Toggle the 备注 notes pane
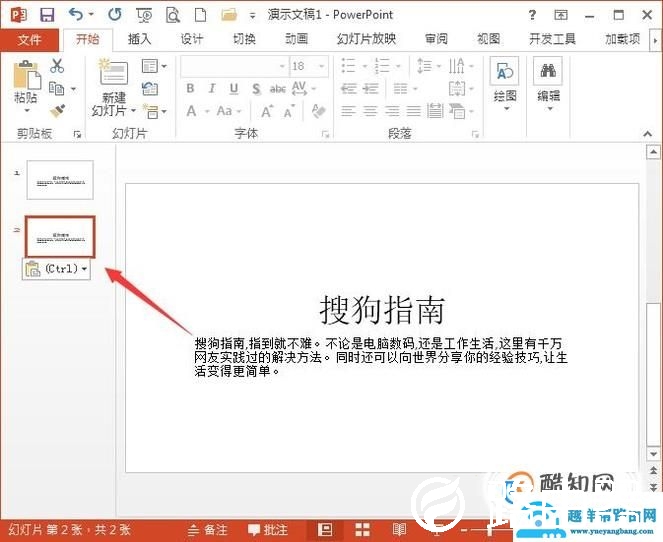 pyautogui.click(x=208, y=530)
